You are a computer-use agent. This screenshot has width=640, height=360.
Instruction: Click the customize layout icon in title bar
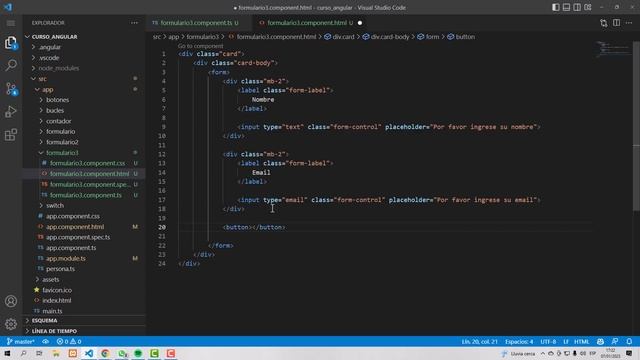coord(588,7)
